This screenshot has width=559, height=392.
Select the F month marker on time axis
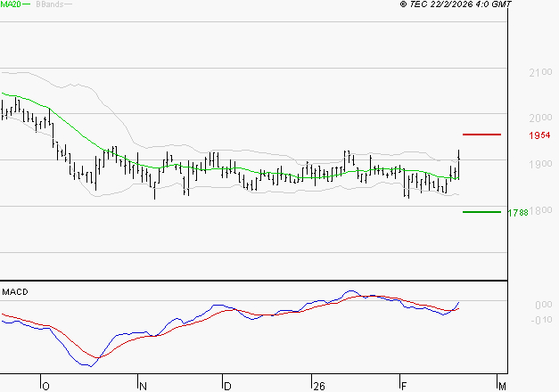coord(403,386)
